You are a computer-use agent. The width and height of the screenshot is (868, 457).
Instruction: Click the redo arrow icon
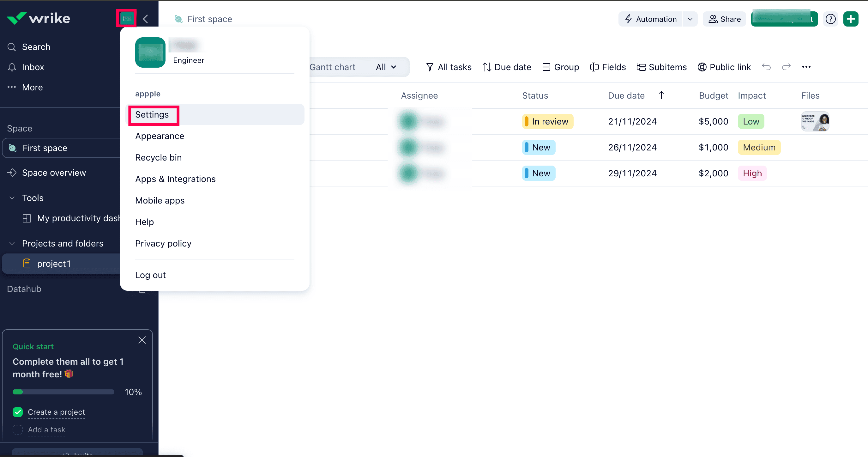click(786, 67)
